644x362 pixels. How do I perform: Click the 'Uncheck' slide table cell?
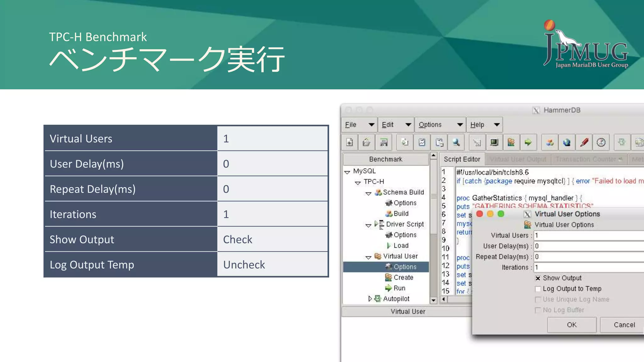click(x=273, y=265)
